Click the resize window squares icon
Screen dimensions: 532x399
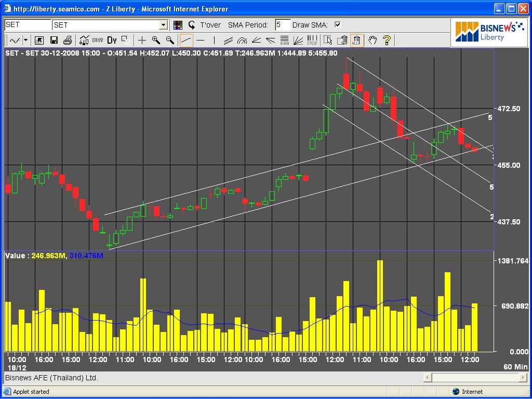coord(126,41)
